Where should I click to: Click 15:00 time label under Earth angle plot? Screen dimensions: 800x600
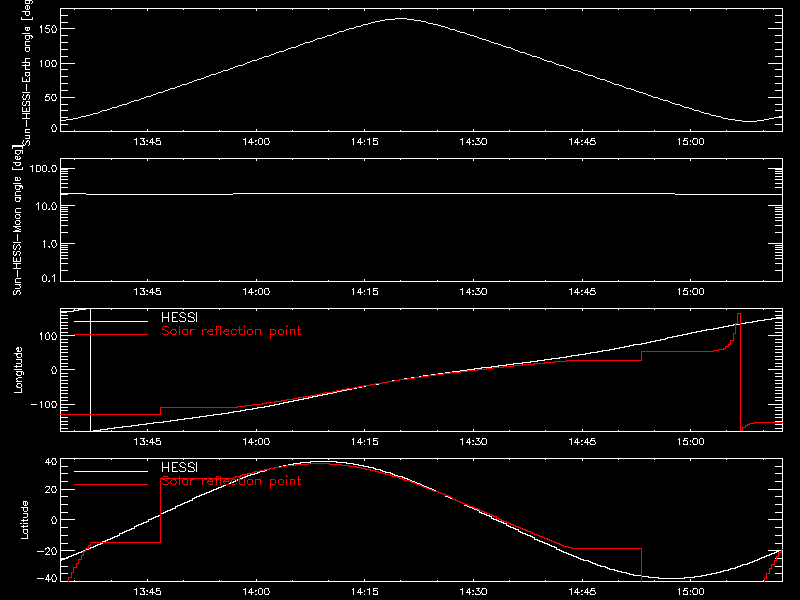point(691,142)
